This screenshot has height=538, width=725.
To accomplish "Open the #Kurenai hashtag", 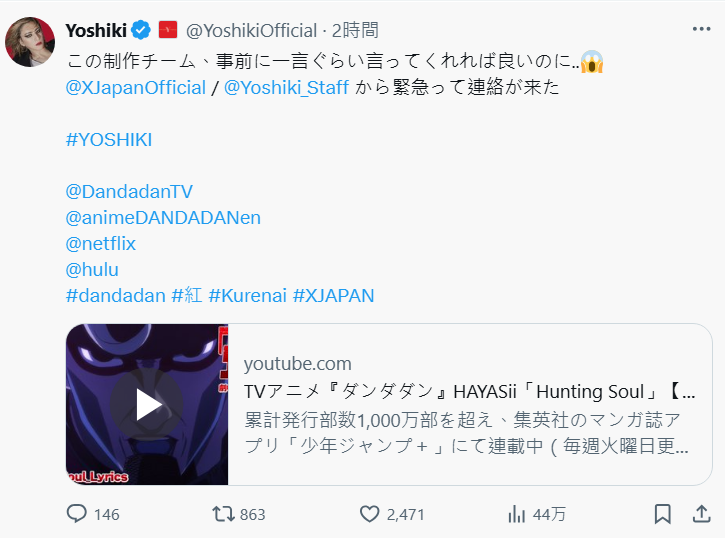I will pos(247,295).
